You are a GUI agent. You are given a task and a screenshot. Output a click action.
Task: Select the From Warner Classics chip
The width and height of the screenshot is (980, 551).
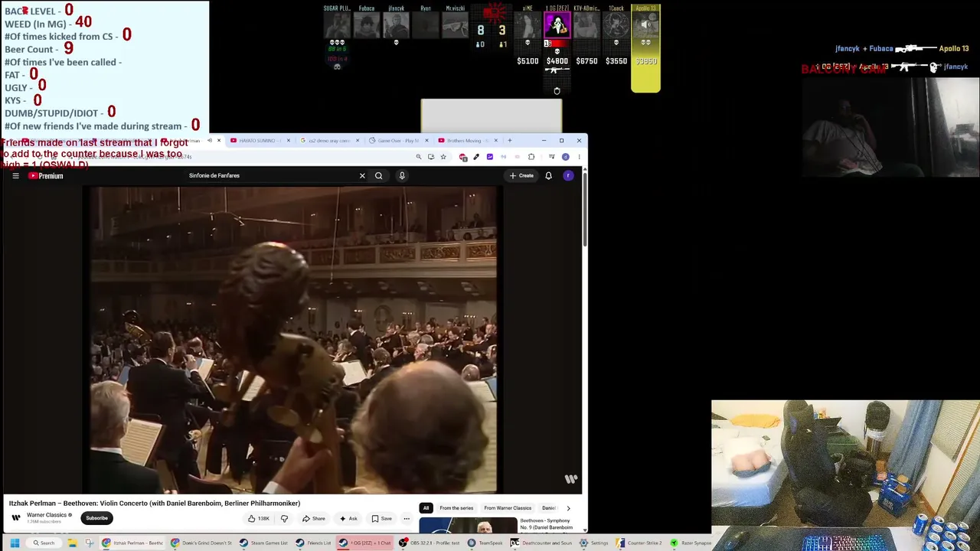508,508
